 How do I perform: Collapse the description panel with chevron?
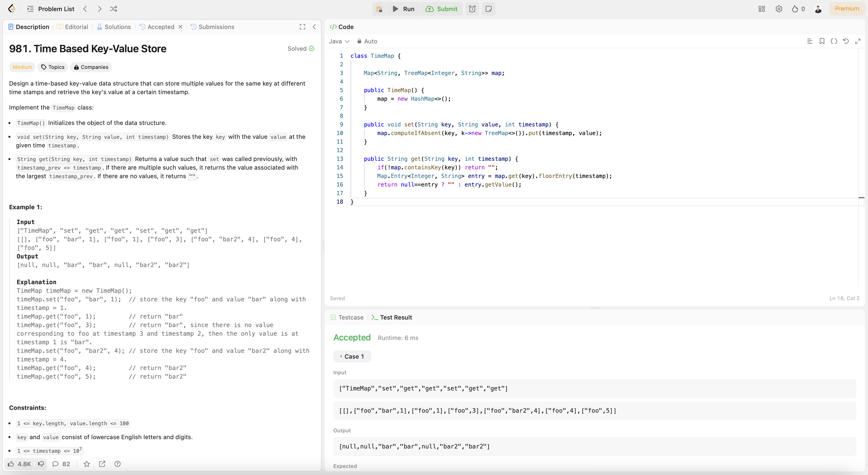coord(314,27)
